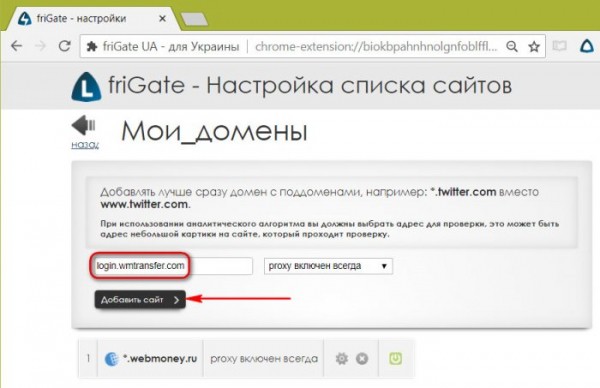Screen dimensions: 600x388
Task: Click the *.twitter.com example text
Action: tap(463, 192)
